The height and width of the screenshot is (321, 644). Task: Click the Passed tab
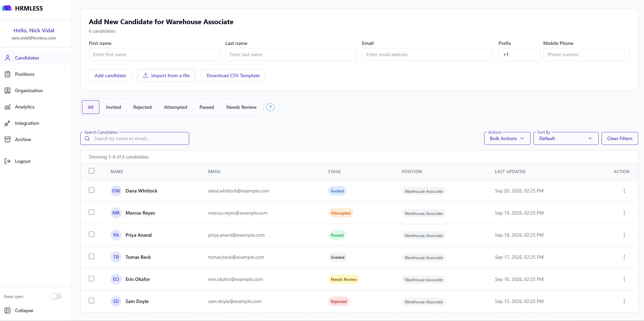207,107
